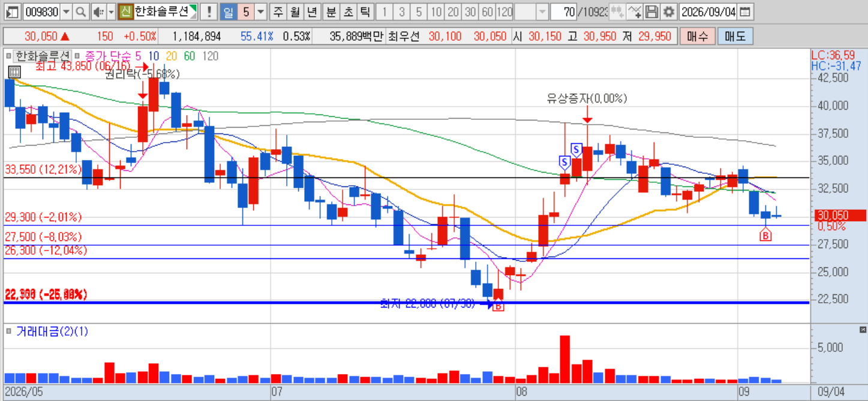868x401 pixels.
Task: Switch to 월 monthly chart period
Action: point(295,11)
